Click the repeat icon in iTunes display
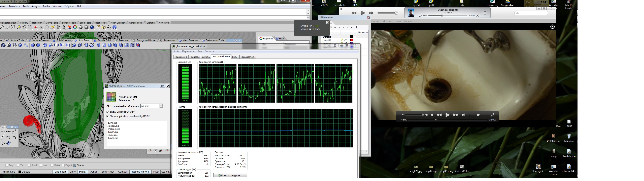This screenshot has width=644, height=181. pyautogui.click(x=420, y=16)
